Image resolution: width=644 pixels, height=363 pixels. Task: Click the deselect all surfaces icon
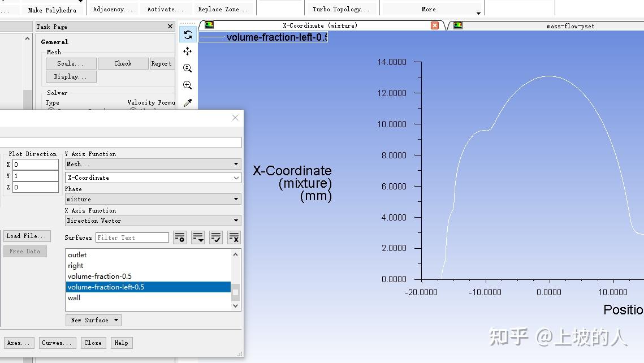[x=234, y=237]
